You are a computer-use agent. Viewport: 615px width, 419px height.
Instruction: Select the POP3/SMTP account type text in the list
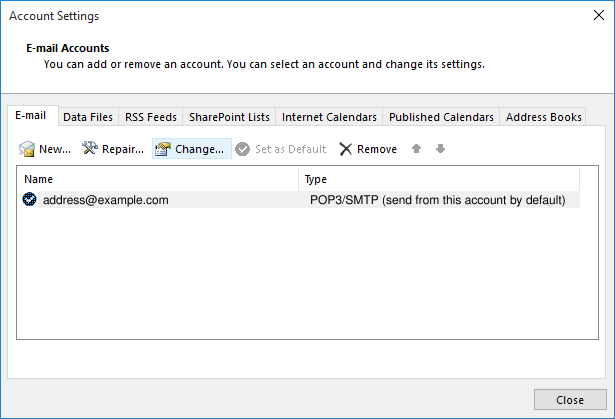pyautogui.click(x=437, y=200)
